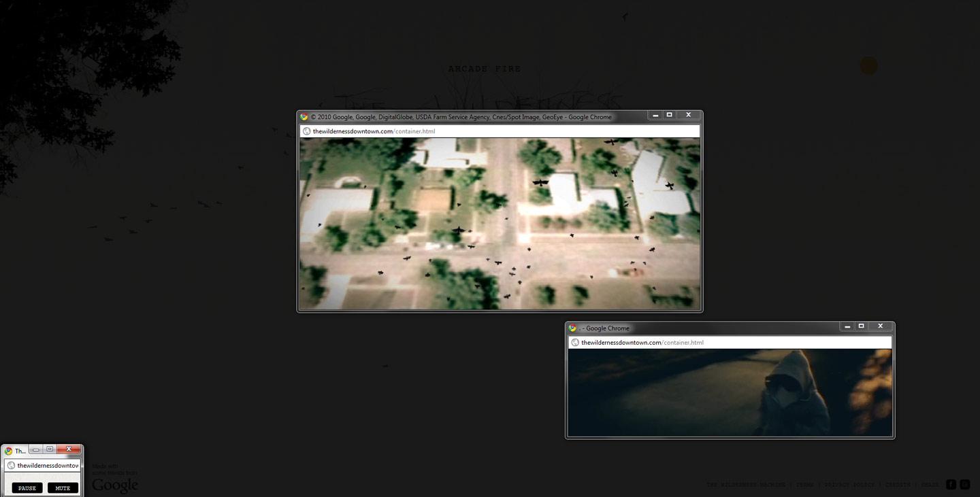Open the Credits footer link
980x497 pixels.
pos(898,485)
